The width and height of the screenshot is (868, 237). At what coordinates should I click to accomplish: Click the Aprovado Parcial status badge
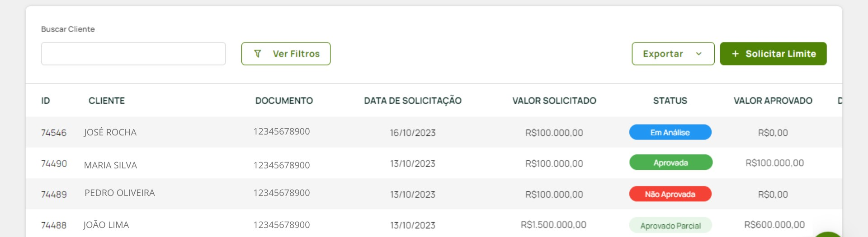pos(670,225)
